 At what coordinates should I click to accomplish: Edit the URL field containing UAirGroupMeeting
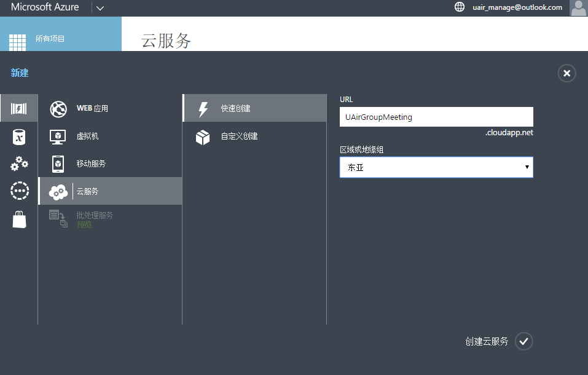click(436, 116)
